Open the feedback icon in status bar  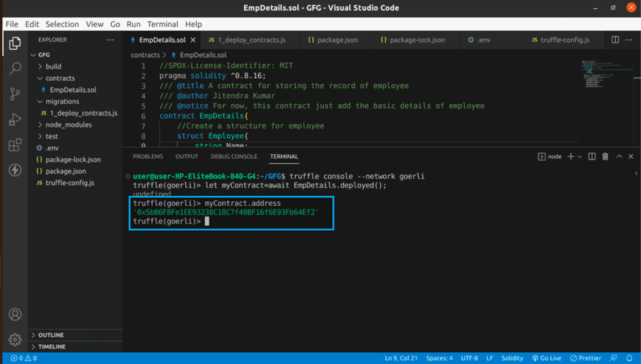(x=613, y=358)
